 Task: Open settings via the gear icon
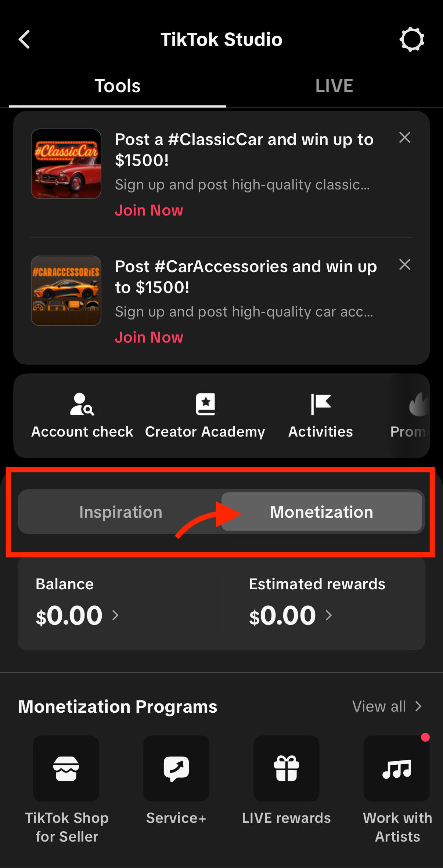(x=412, y=39)
